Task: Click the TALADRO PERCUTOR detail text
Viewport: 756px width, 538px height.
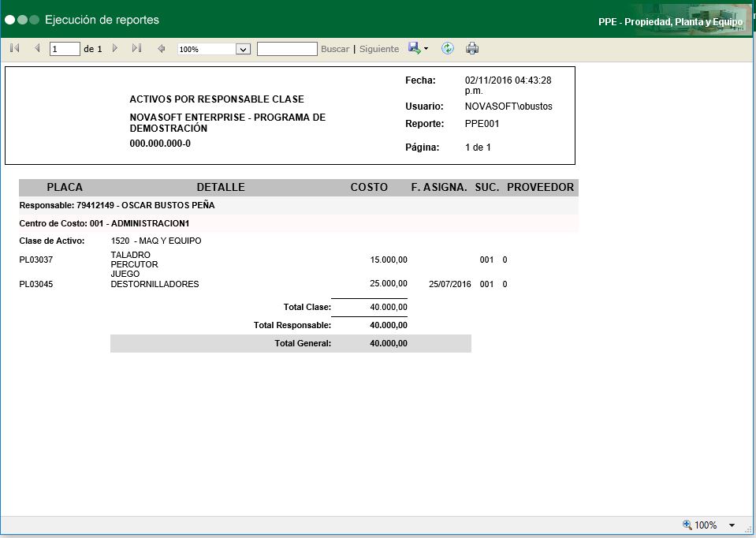Action: coord(135,260)
